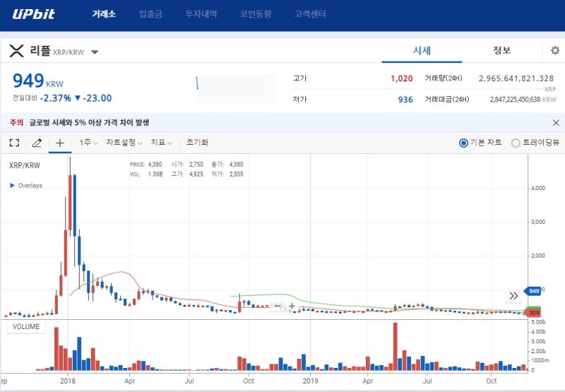The height and width of the screenshot is (392, 565).
Task: Click the -2.37% daily change value
Action: click(56, 98)
